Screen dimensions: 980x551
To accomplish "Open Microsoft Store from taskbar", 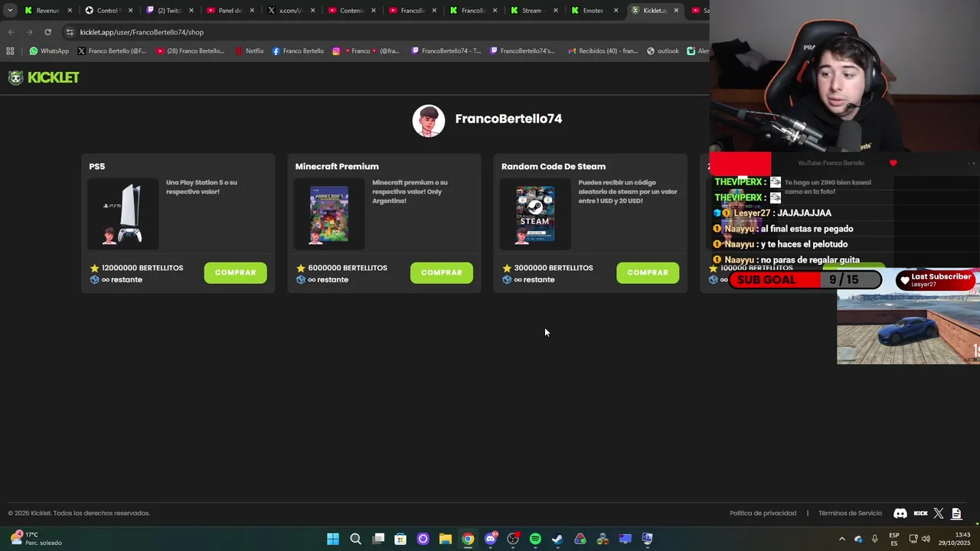I will (x=400, y=539).
